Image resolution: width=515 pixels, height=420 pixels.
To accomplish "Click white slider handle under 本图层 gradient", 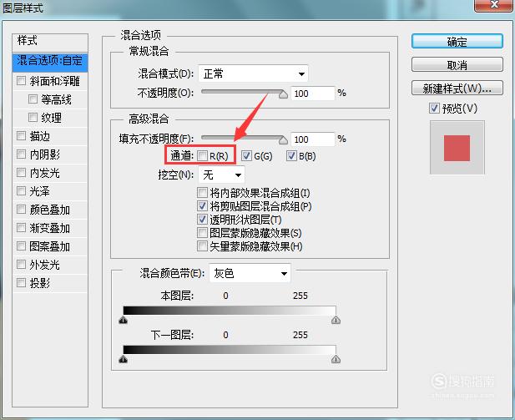I will pos(336,320).
